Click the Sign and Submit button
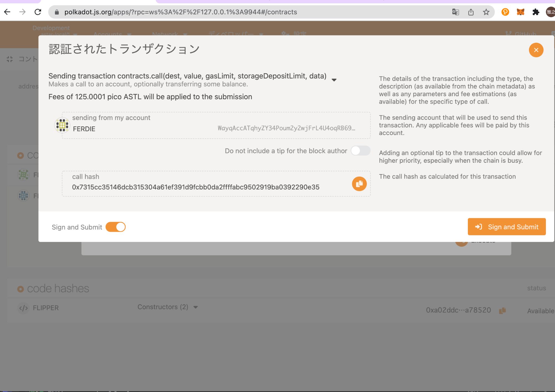The width and height of the screenshot is (555, 392). (x=506, y=227)
